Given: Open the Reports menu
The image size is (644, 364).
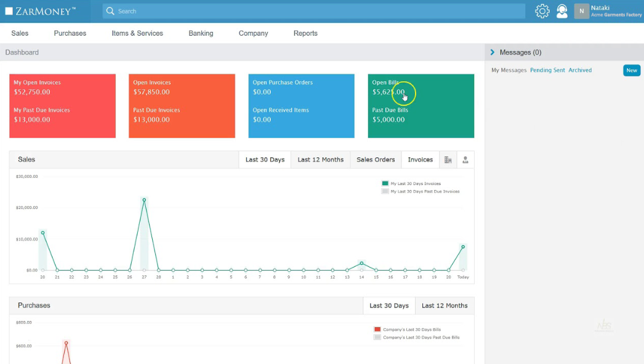Looking at the screenshot, I should pos(305,33).
